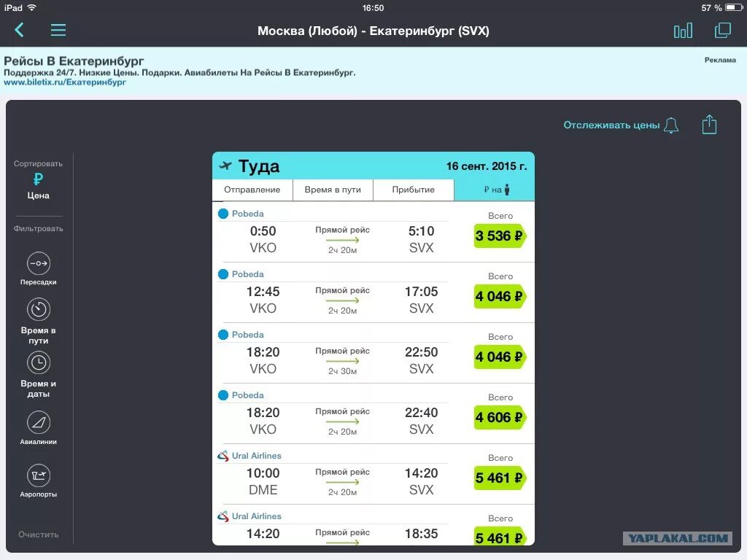This screenshot has height=560, width=747.
Task: Click Pobeda airline logo on 0:50 flight
Action: point(223,214)
